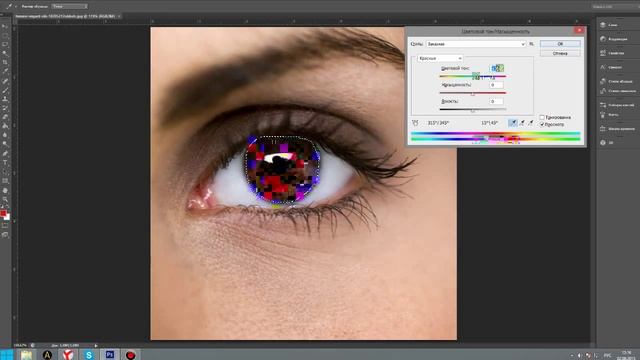640x360 pixels.
Task: Open the Свойства panel
Action: pos(611,53)
